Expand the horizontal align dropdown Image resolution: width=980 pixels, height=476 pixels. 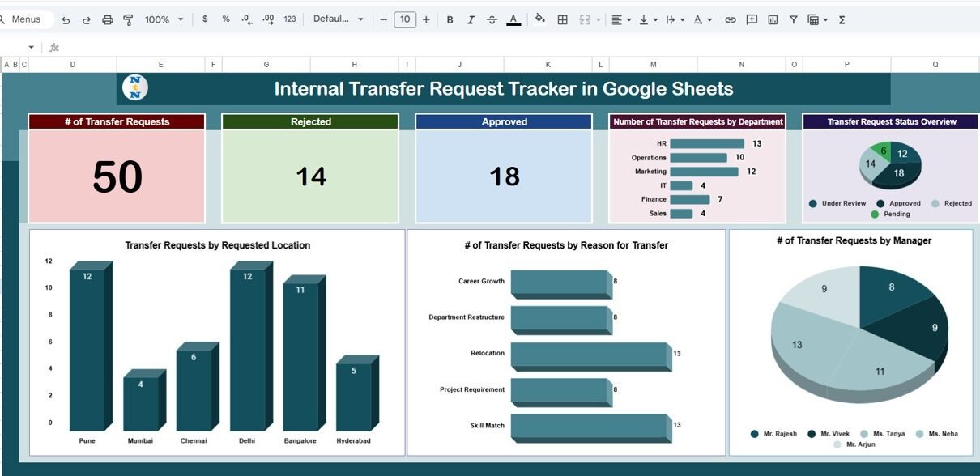[x=621, y=19]
